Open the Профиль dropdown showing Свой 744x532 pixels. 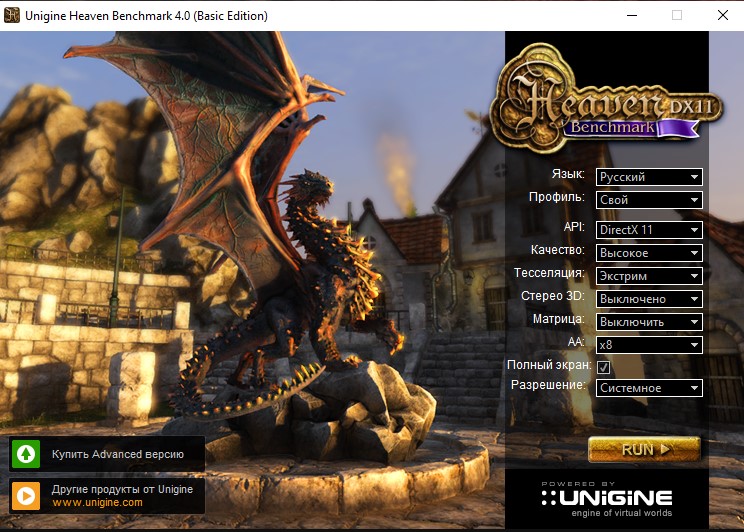[x=649, y=200]
